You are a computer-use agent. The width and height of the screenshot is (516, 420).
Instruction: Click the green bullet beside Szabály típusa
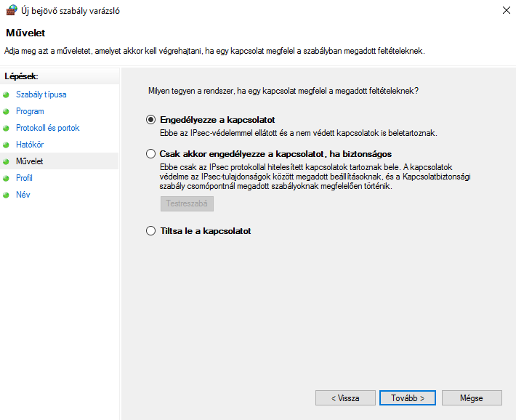pyautogui.click(x=7, y=95)
